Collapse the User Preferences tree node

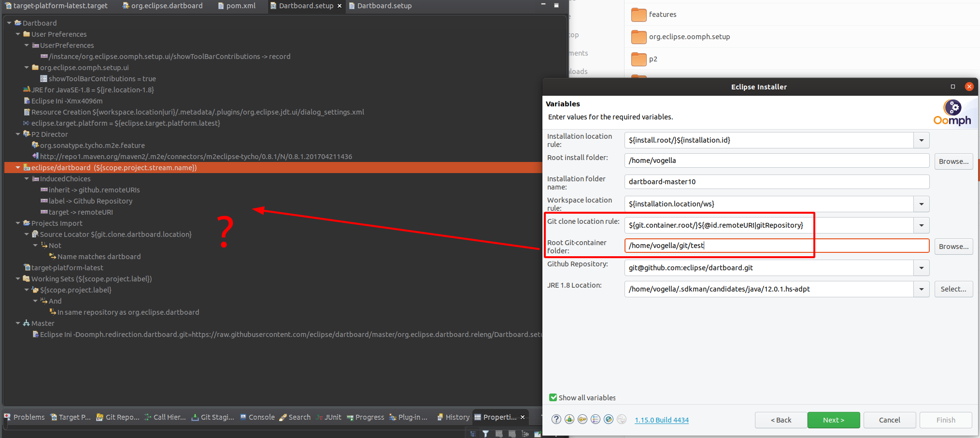[18, 34]
